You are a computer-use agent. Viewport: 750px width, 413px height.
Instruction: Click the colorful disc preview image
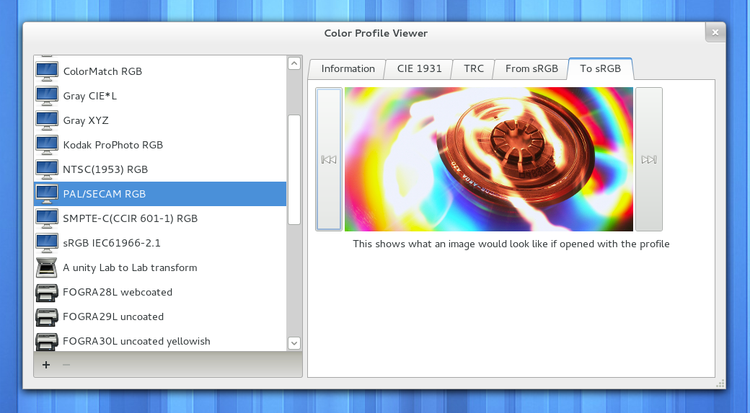[x=489, y=159]
